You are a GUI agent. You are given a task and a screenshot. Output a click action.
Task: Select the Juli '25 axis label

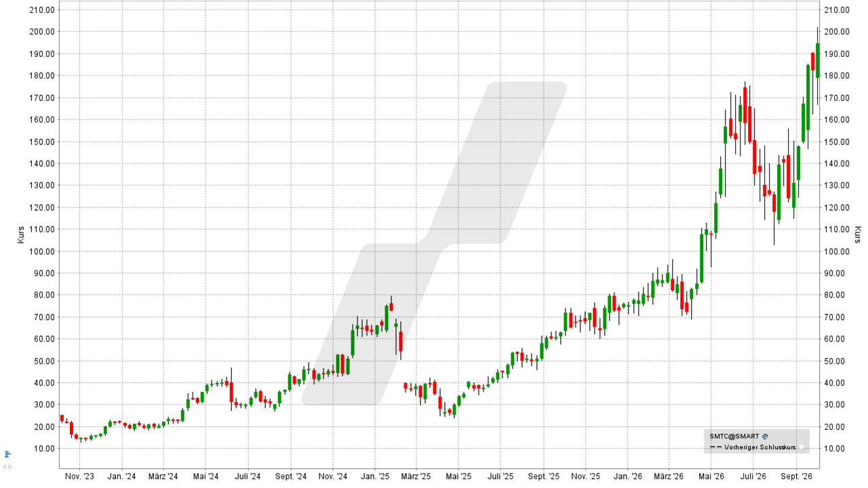click(x=500, y=476)
